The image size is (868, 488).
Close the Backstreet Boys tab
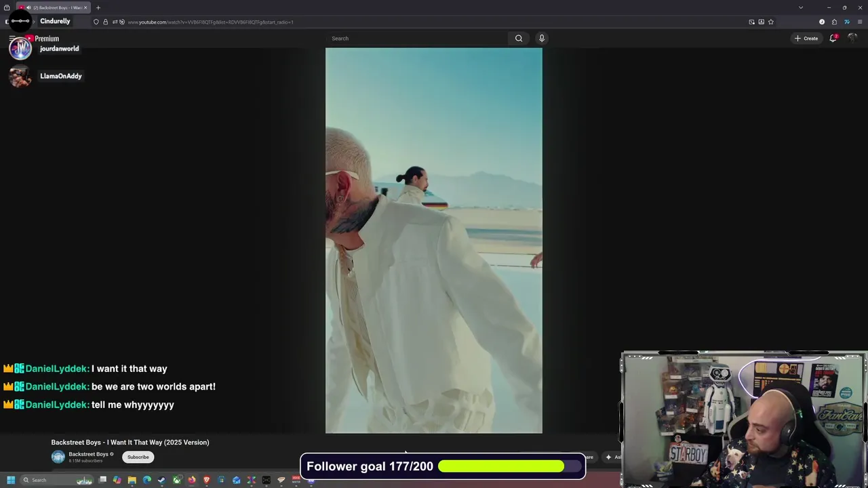tap(85, 7)
